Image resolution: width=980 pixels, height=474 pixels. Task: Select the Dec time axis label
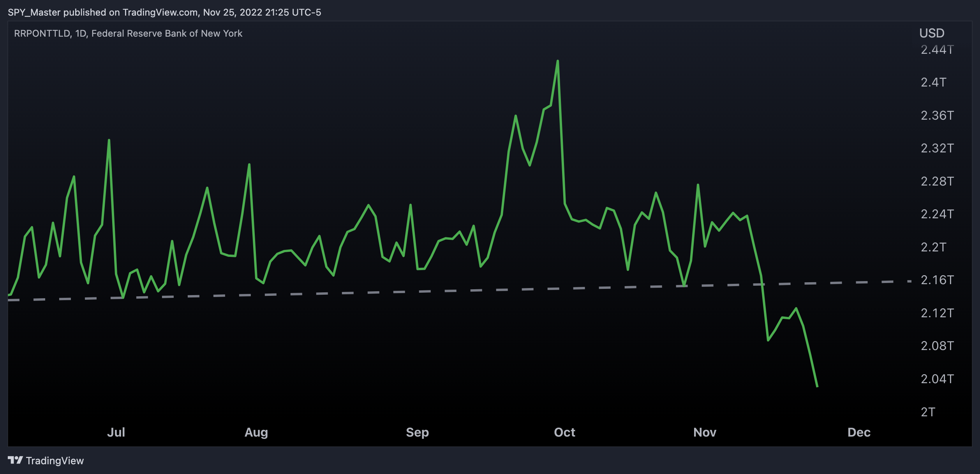click(x=859, y=432)
